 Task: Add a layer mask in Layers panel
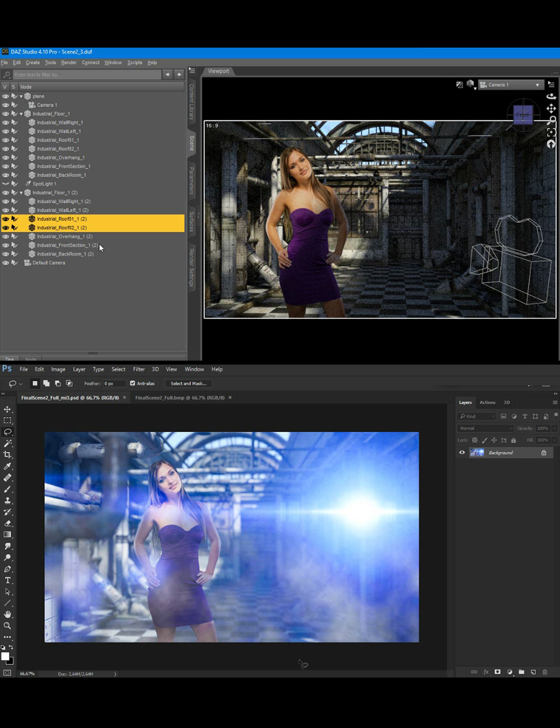pos(497,672)
